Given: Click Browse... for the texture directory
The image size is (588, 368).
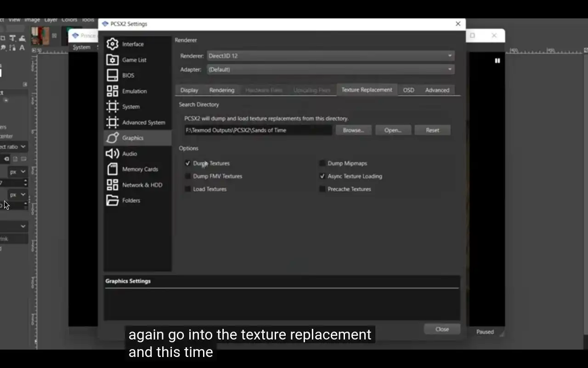Looking at the screenshot, I should [x=353, y=130].
